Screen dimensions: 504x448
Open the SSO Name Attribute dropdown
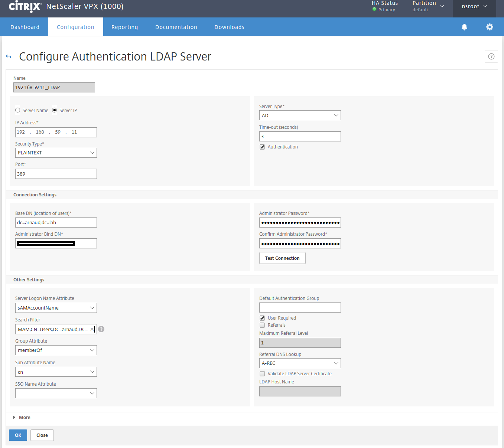(x=56, y=393)
